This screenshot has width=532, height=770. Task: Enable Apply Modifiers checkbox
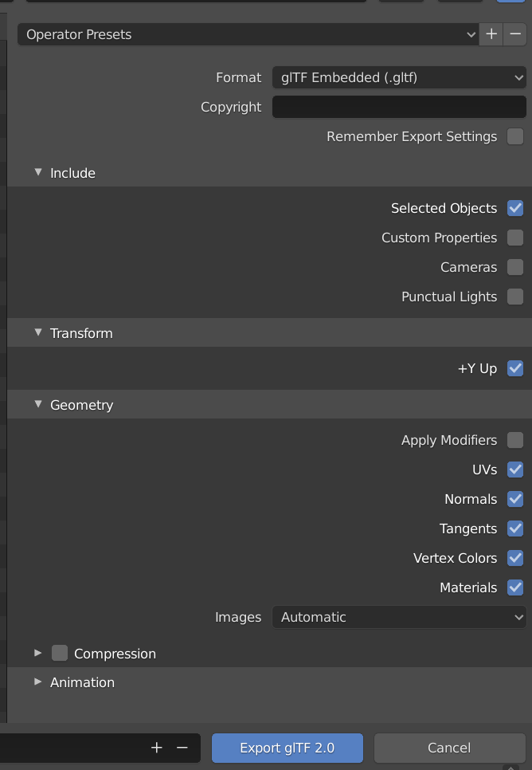pos(514,440)
